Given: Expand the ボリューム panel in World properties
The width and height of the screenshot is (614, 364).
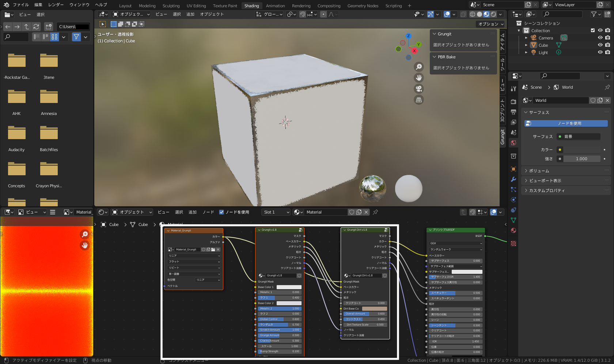Looking at the screenshot, I should (x=539, y=171).
